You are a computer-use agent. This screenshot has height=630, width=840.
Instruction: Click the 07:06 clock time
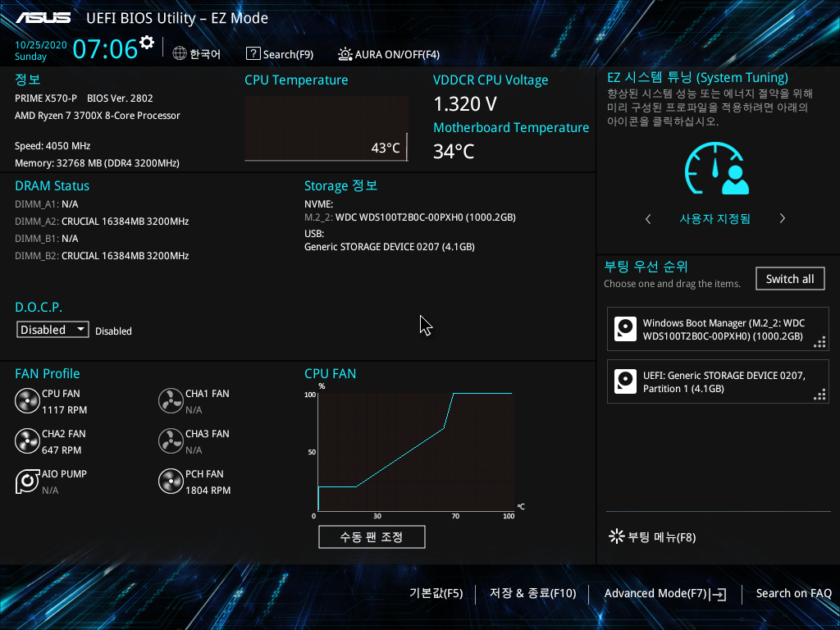(x=105, y=48)
